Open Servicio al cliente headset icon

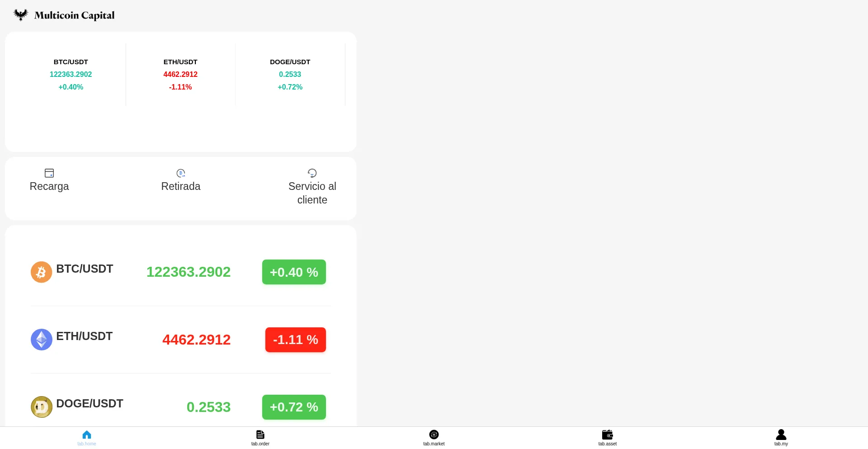pos(312,173)
